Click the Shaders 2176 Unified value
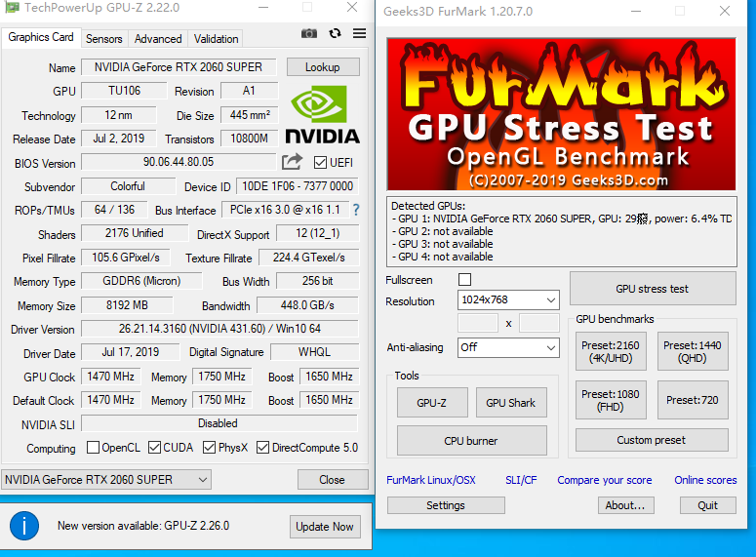Viewport: 756px width, 557px height. tap(135, 233)
